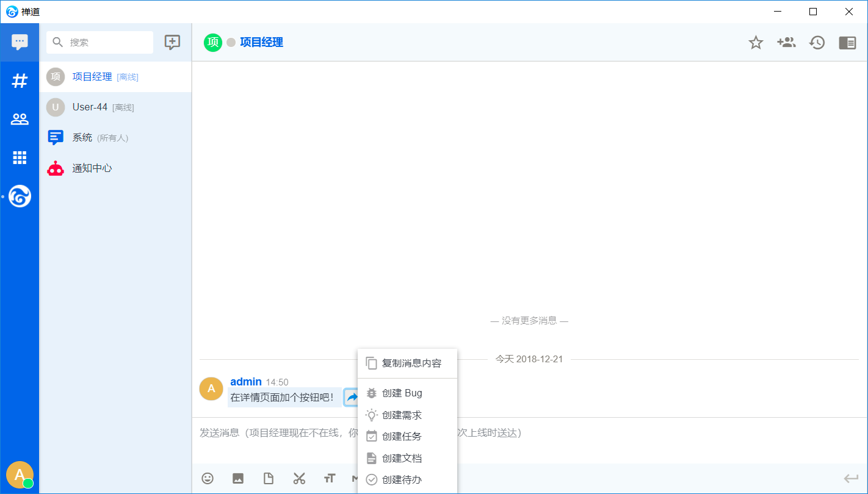Close the 禅道 window
The height and width of the screenshot is (494, 868).
click(849, 12)
